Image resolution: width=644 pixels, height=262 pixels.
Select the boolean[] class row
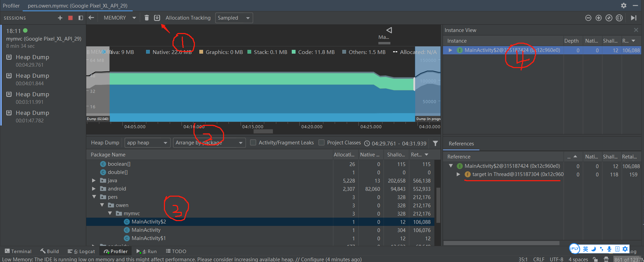click(260, 164)
